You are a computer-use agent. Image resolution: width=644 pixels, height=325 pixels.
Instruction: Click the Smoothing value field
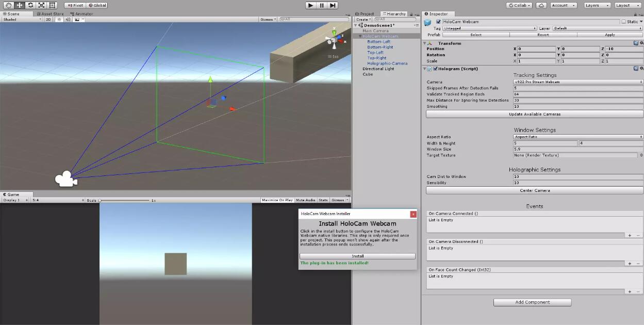pos(578,107)
